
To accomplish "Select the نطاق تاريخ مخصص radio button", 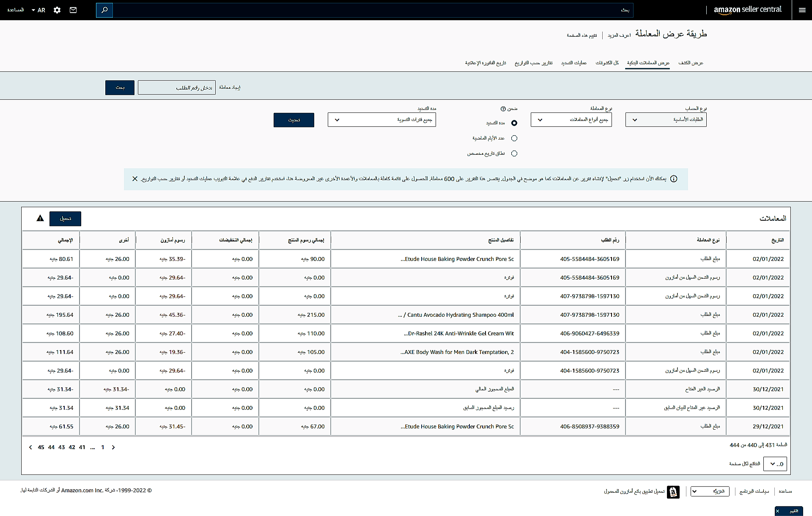I will (x=514, y=154).
